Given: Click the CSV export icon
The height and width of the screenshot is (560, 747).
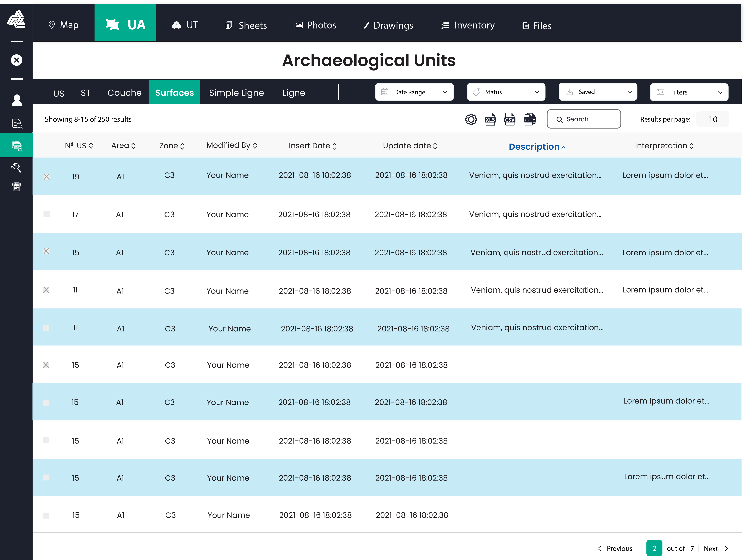Looking at the screenshot, I should pyautogui.click(x=510, y=119).
